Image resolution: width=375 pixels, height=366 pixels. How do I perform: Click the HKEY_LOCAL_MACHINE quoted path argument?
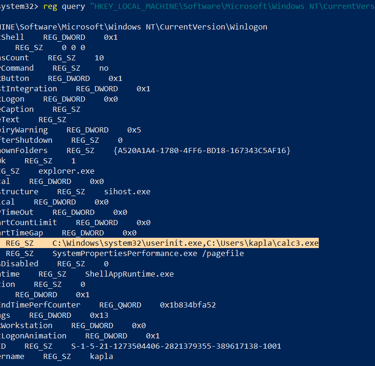(232, 6)
